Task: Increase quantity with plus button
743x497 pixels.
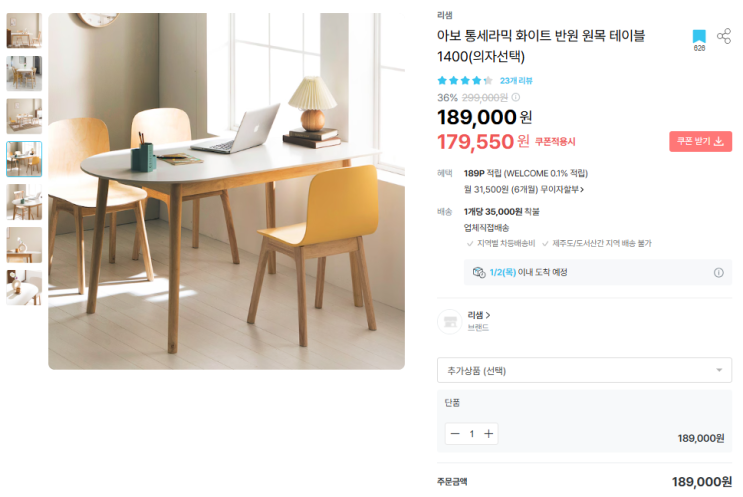Action: [x=489, y=434]
